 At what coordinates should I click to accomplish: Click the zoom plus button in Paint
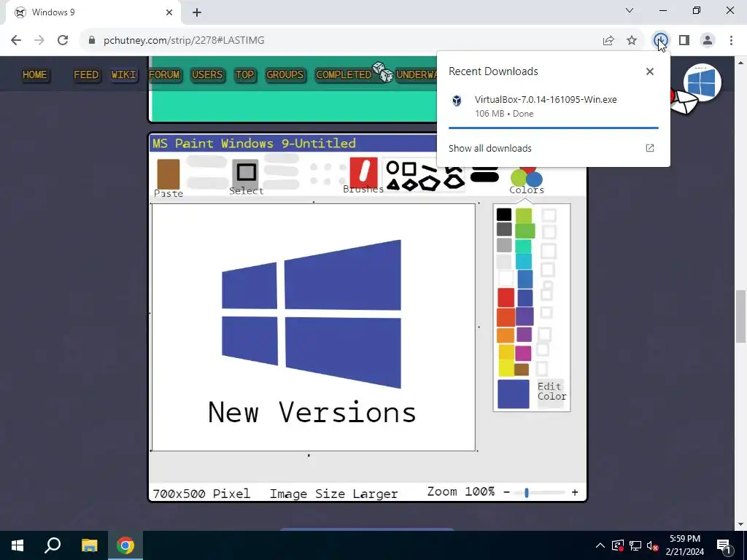(575, 492)
